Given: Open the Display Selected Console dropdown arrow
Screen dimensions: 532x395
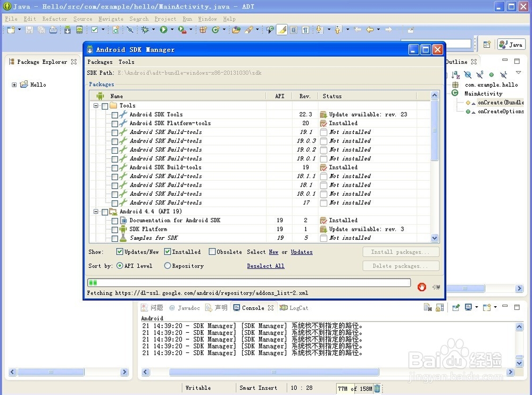Looking at the screenshot, I should click(x=476, y=307).
